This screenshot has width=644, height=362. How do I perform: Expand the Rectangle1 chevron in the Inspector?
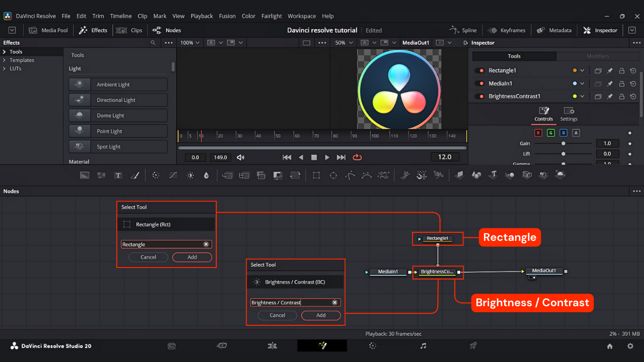[583, 71]
